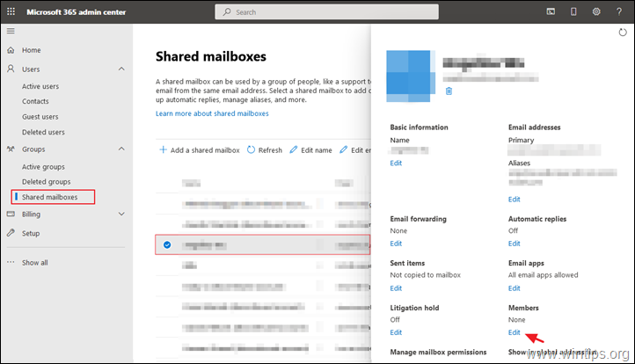
Task: Collapse the Groups section chevron
Action: (x=121, y=149)
